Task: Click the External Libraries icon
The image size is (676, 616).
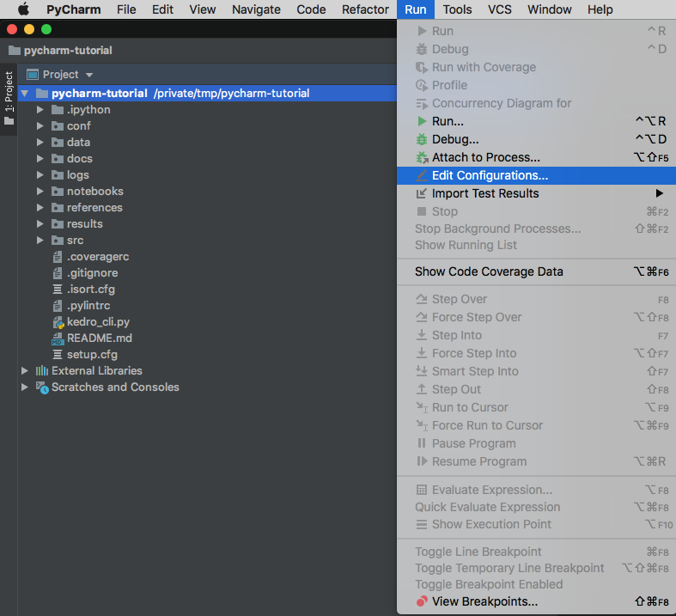Action: point(41,371)
